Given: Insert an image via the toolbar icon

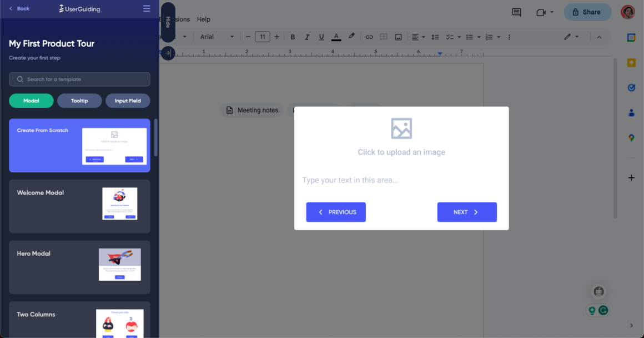Looking at the screenshot, I should (x=398, y=37).
